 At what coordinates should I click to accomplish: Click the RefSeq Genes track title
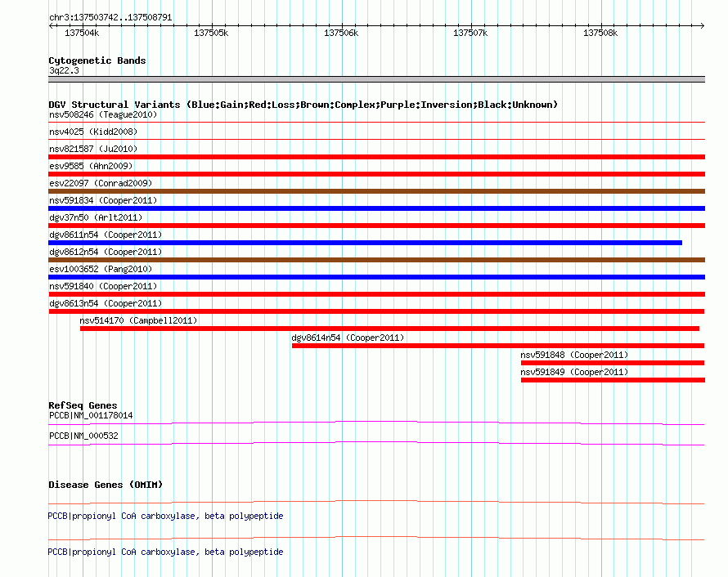[83, 405]
